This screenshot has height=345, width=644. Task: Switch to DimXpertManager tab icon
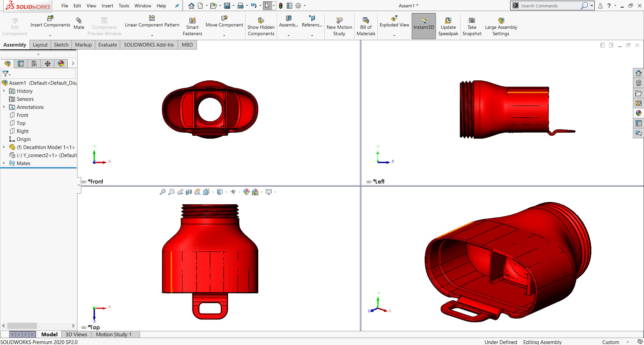click(x=48, y=64)
